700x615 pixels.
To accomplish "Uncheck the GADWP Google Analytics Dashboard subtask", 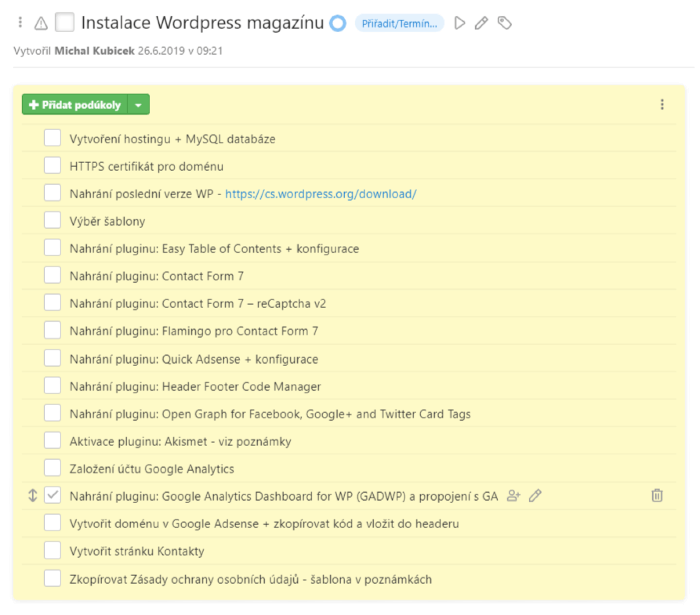I will point(52,496).
